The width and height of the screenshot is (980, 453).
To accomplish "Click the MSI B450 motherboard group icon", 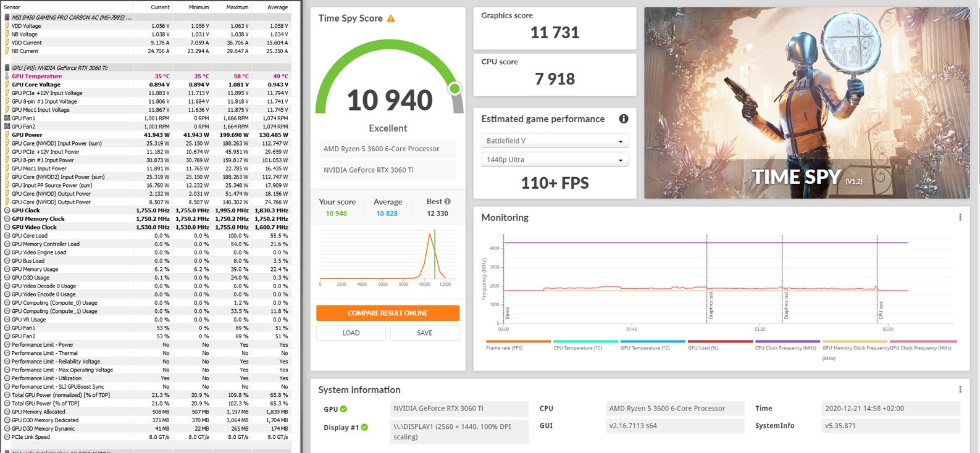I will [7, 17].
